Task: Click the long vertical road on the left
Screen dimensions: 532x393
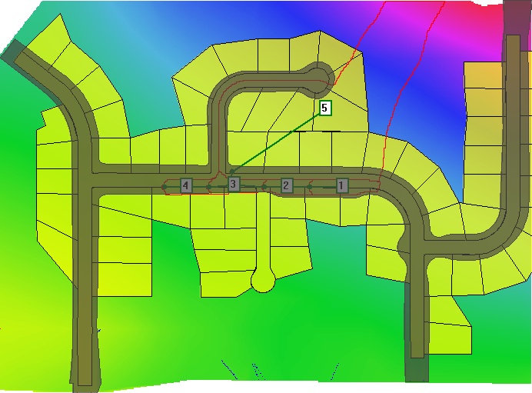Action: [x=85, y=269]
